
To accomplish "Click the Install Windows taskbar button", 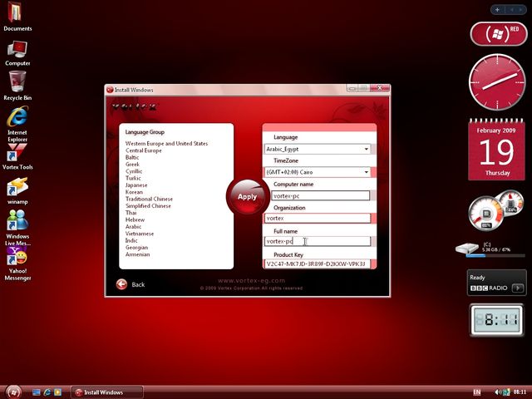I will click(x=107, y=392).
